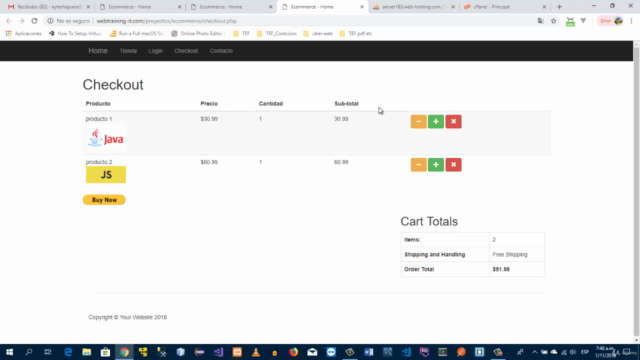This screenshot has width=640, height=360.
Task: Open 'Run a Full macOS' bookmark
Action: coord(136,33)
